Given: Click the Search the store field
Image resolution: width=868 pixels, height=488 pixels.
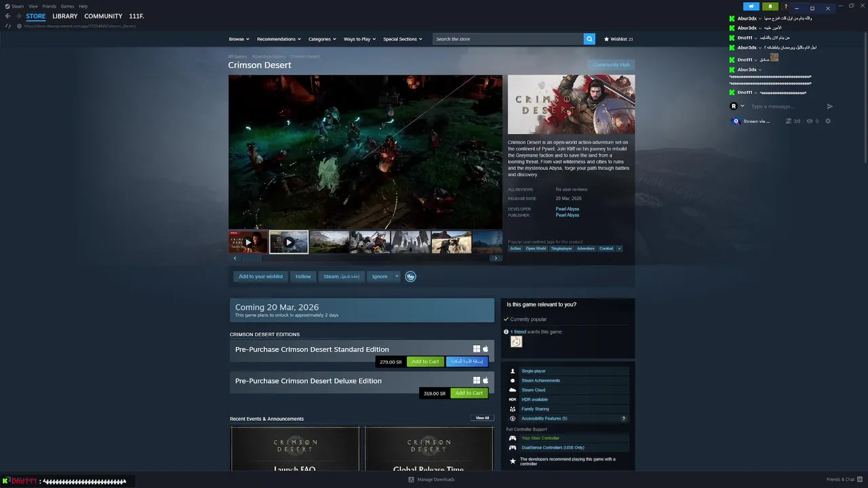Looking at the screenshot, I should 509,39.
